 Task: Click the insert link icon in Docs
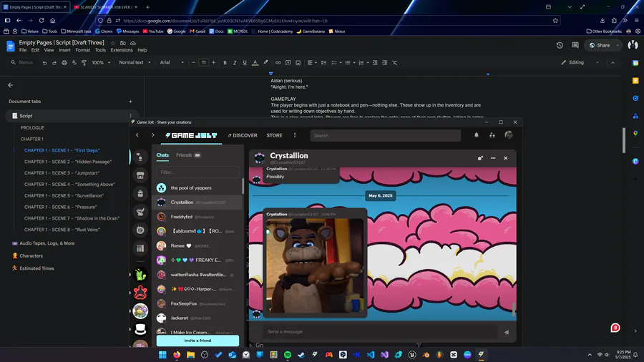point(278,62)
